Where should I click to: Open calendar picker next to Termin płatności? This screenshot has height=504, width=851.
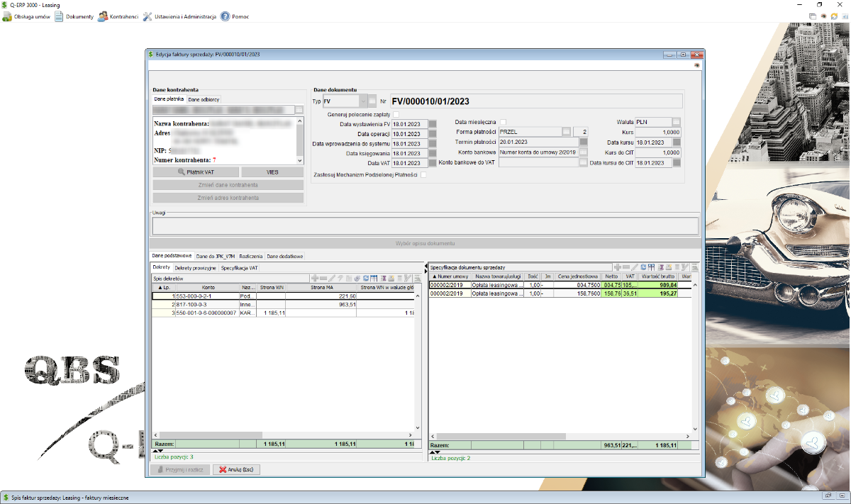[583, 142]
